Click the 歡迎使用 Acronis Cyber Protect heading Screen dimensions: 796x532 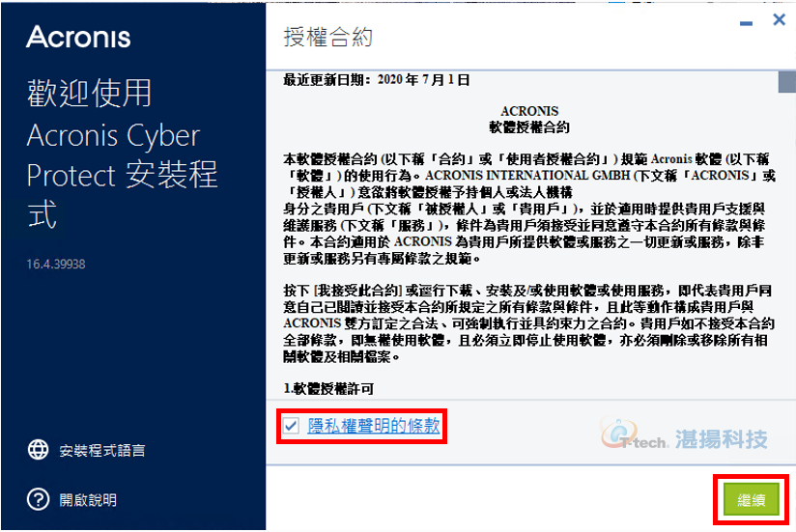point(122,154)
